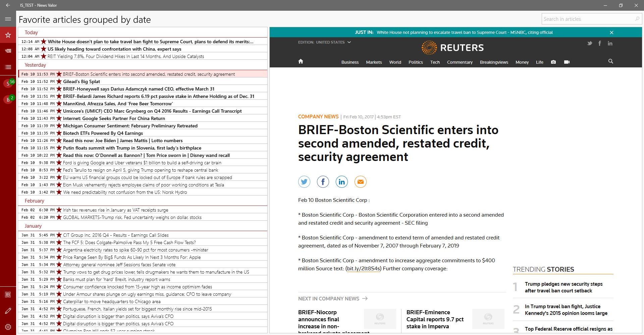This screenshot has height=335, width=644.
Task: Share article on LinkedIn
Action: (x=342, y=182)
